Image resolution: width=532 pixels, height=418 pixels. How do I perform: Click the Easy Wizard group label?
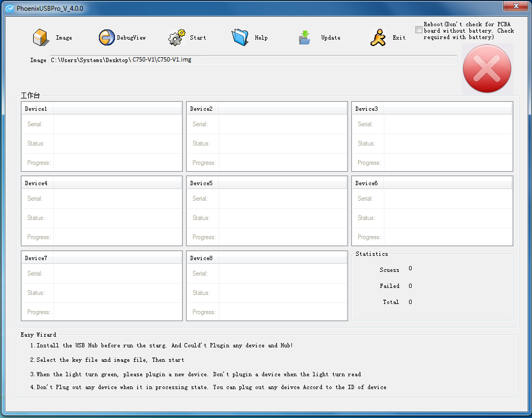pos(38,335)
